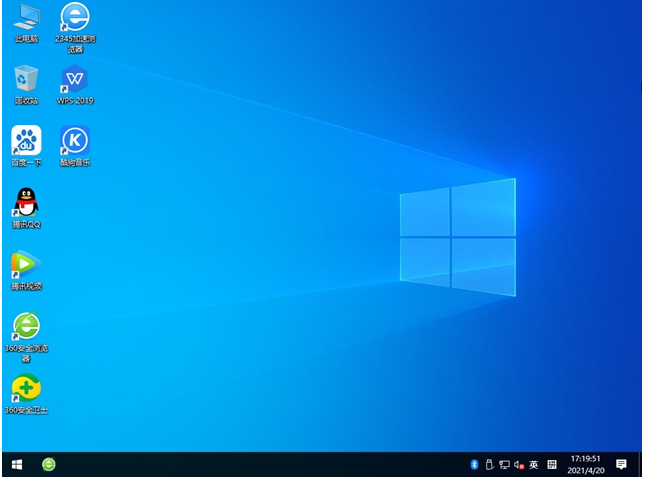Launch the WPS 2019 desktop shortcut

pos(75,79)
